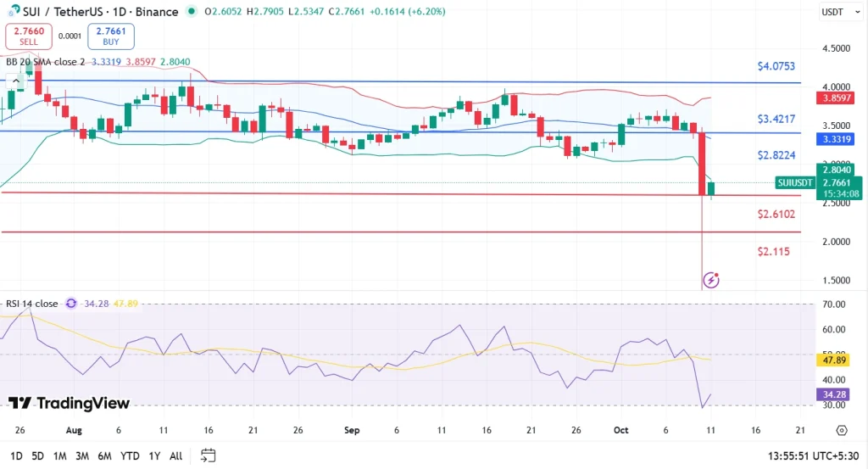Screen dimensions: 868x469
Task: Click the purple lightning event marker
Action: (711, 279)
